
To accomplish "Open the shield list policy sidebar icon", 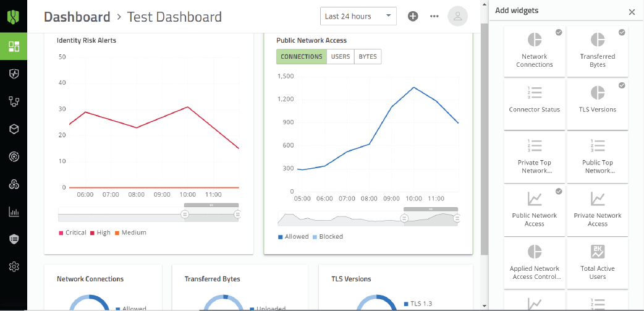I will 14,239.
